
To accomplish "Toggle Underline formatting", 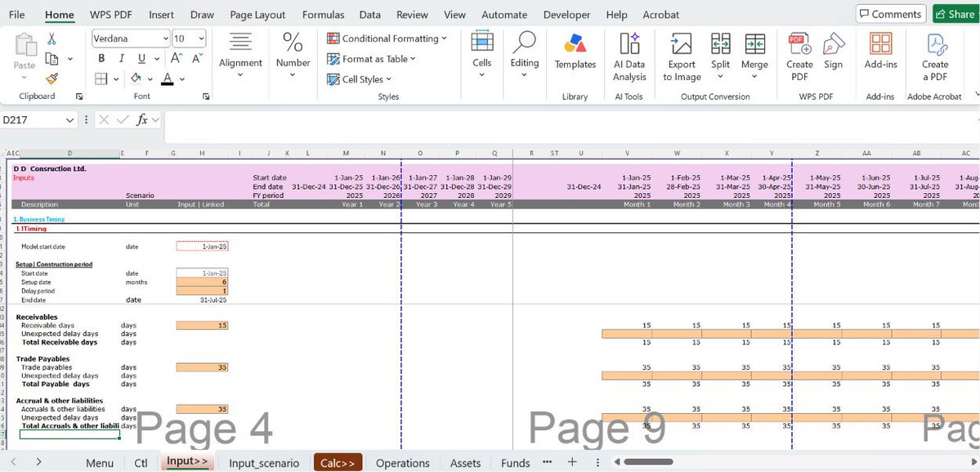I will [x=141, y=58].
